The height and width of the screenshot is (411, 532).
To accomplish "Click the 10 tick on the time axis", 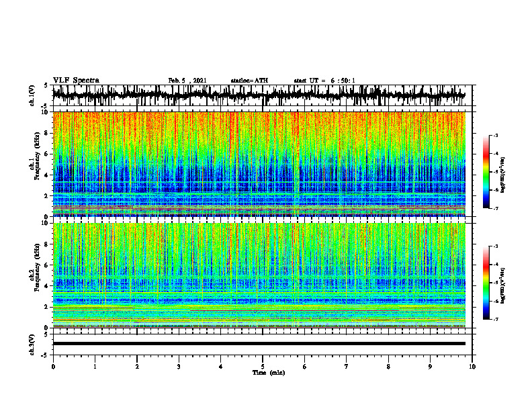I will [472, 367].
